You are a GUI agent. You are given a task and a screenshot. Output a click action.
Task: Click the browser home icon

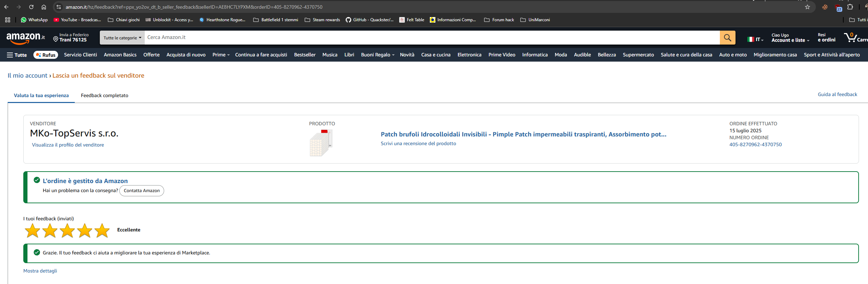(x=44, y=7)
